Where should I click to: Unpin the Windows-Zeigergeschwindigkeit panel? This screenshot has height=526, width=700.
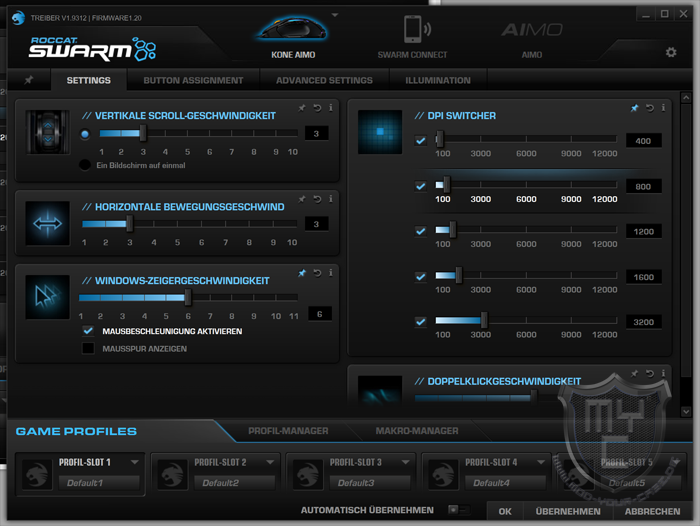point(302,273)
